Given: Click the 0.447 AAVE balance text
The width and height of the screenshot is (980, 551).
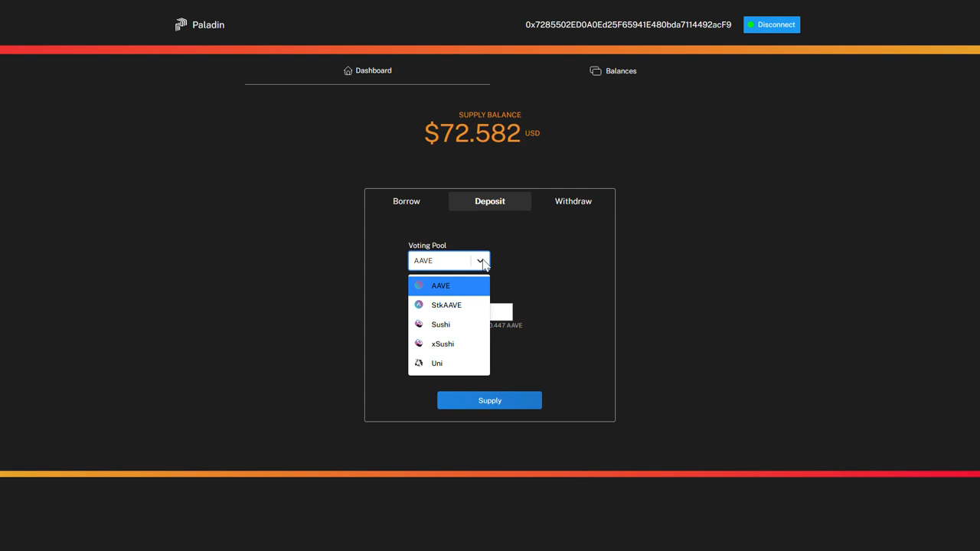Looking at the screenshot, I should click(x=506, y=325).
